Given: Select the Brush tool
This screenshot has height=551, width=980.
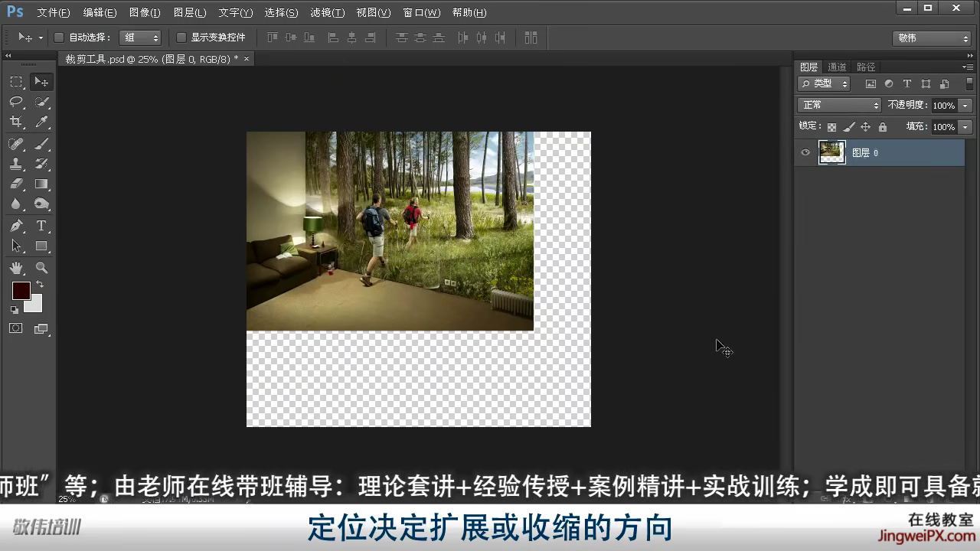Looking at the screenshot, I should (41, 144).
